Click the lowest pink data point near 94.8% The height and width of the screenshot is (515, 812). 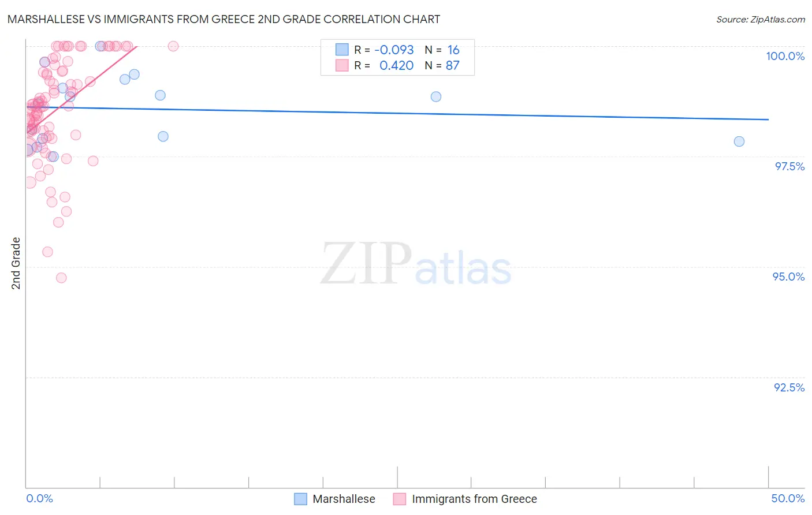(x=61, y=278)
